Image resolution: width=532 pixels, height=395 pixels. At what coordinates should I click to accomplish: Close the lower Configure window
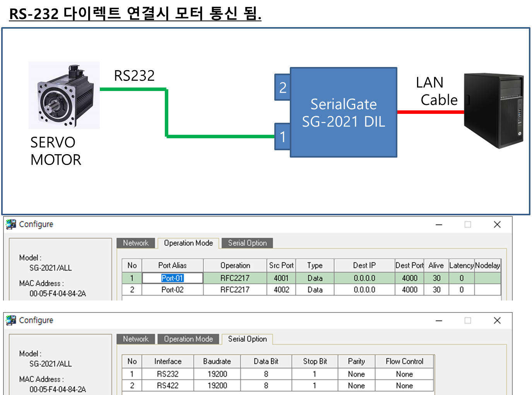(x=497, y=321)
